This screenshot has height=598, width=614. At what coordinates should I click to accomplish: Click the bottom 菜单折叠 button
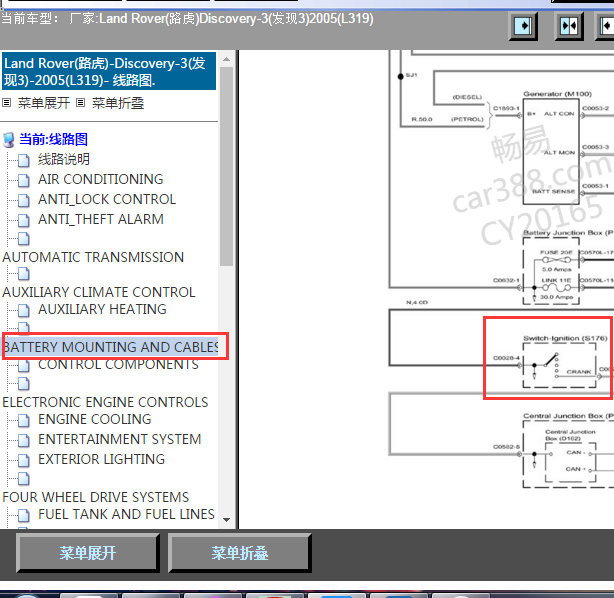[240, 553]
